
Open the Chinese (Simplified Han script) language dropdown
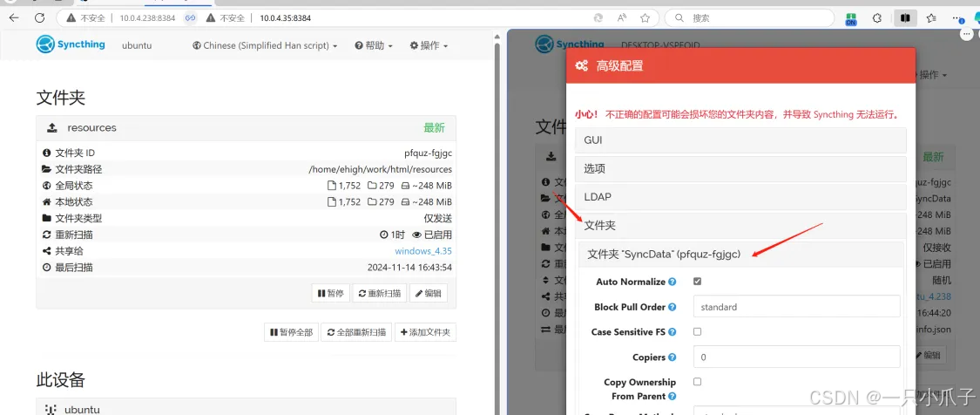265,45
